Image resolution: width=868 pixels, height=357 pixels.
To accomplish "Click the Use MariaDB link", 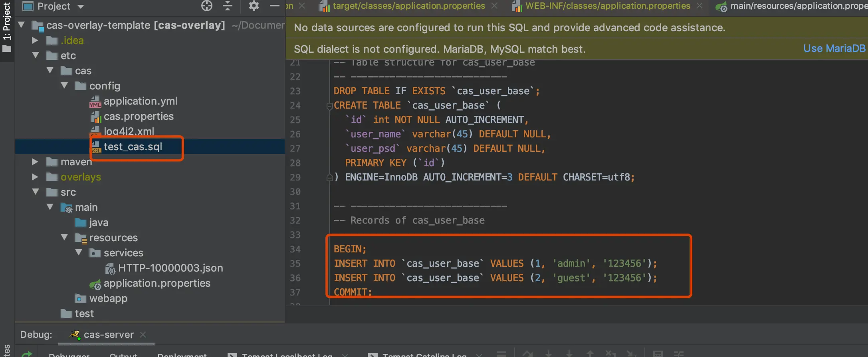I will coord(834,49).
